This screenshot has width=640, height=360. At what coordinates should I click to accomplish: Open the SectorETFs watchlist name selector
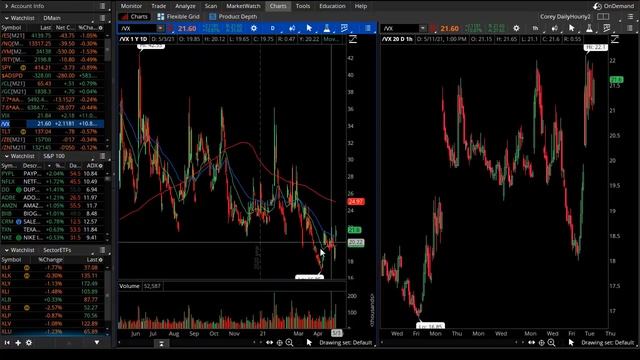pyautogui.click(x=57, y=250)
